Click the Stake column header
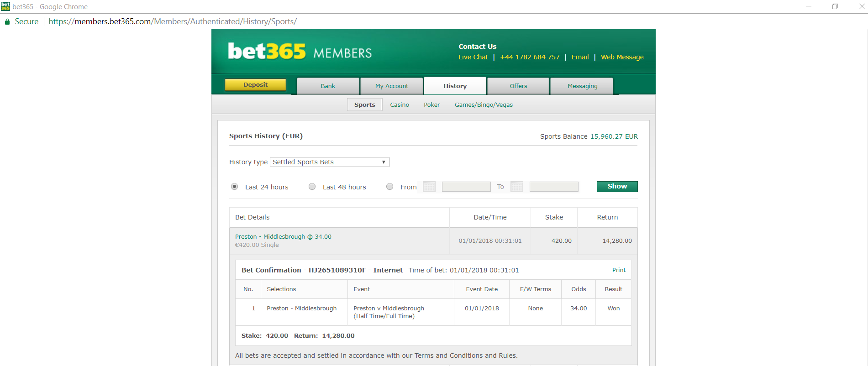This screenshot has height=366, width=868. pos(554,217)
